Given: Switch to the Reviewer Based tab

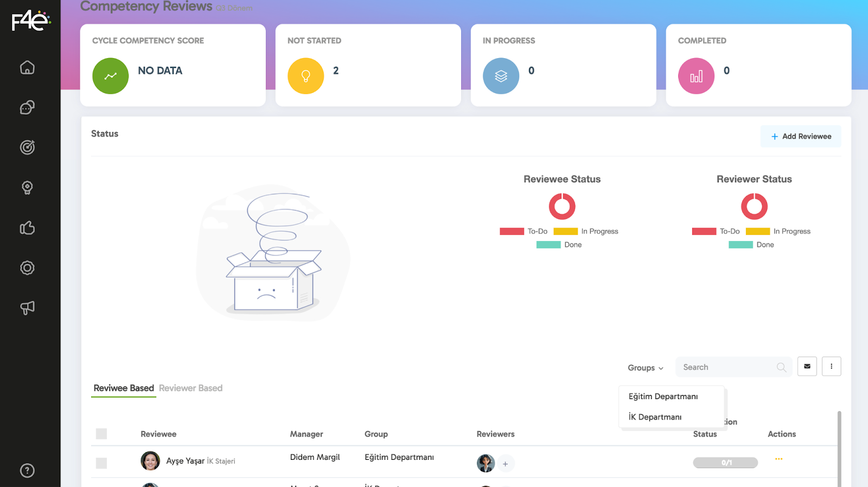Looking at the screenshot, I should (x=190, y=388).
